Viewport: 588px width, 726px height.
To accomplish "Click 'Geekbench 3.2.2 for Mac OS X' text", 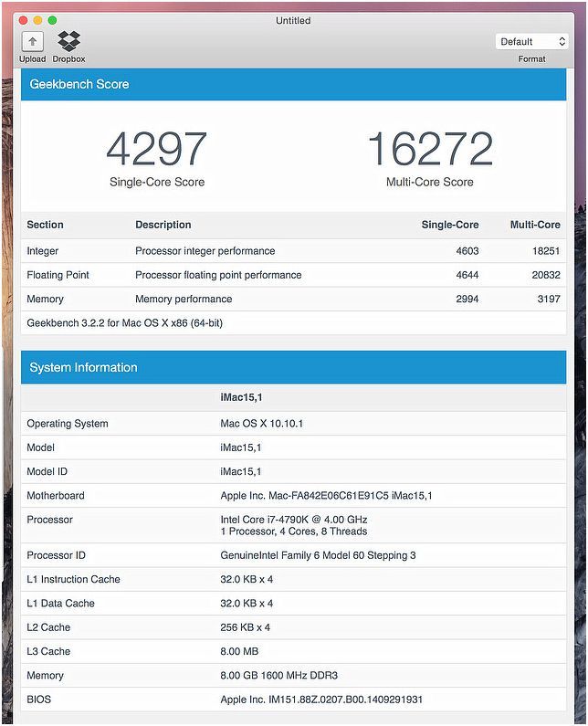I will coord(124,323).
